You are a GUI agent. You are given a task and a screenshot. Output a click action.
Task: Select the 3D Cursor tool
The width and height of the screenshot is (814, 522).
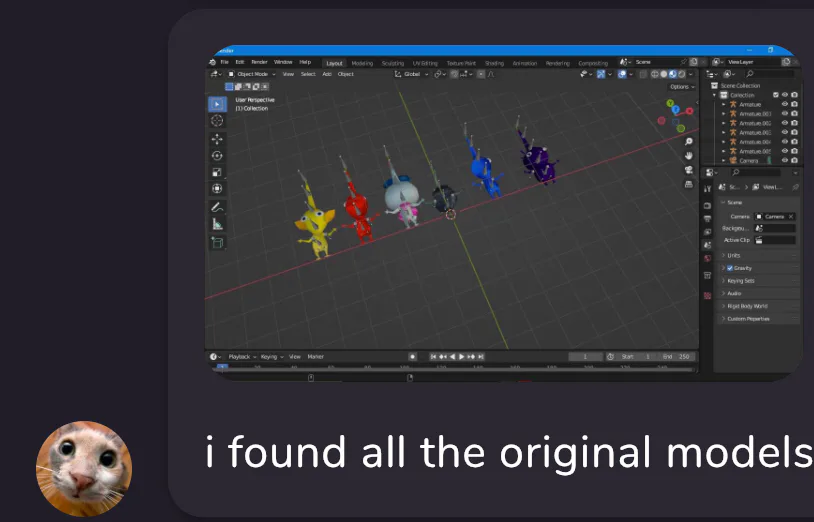[217, 121]
